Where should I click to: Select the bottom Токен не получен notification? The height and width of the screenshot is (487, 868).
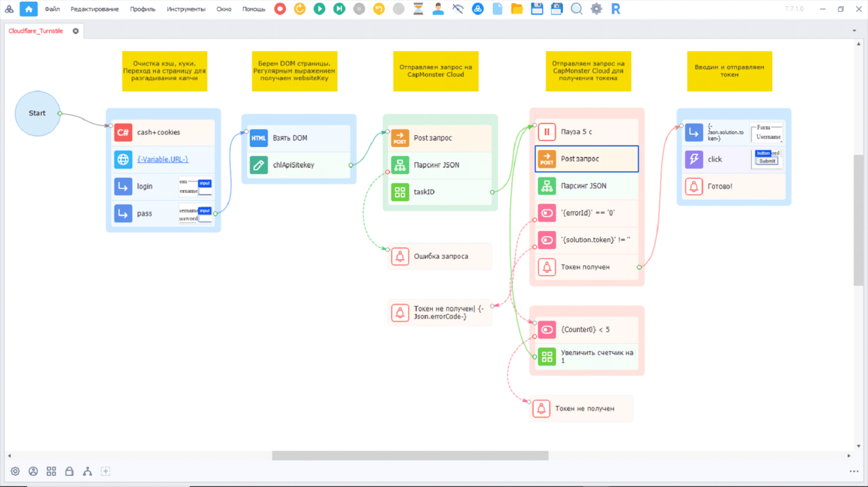581,409
